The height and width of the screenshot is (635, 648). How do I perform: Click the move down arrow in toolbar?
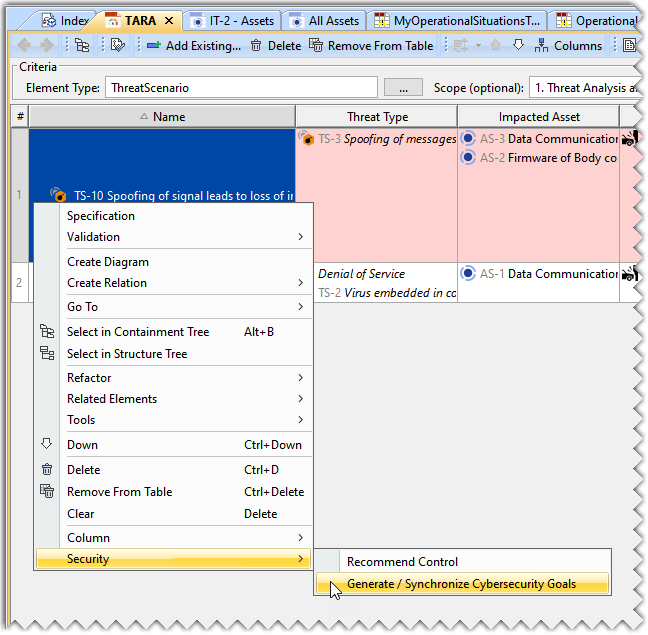click(518, 45)
